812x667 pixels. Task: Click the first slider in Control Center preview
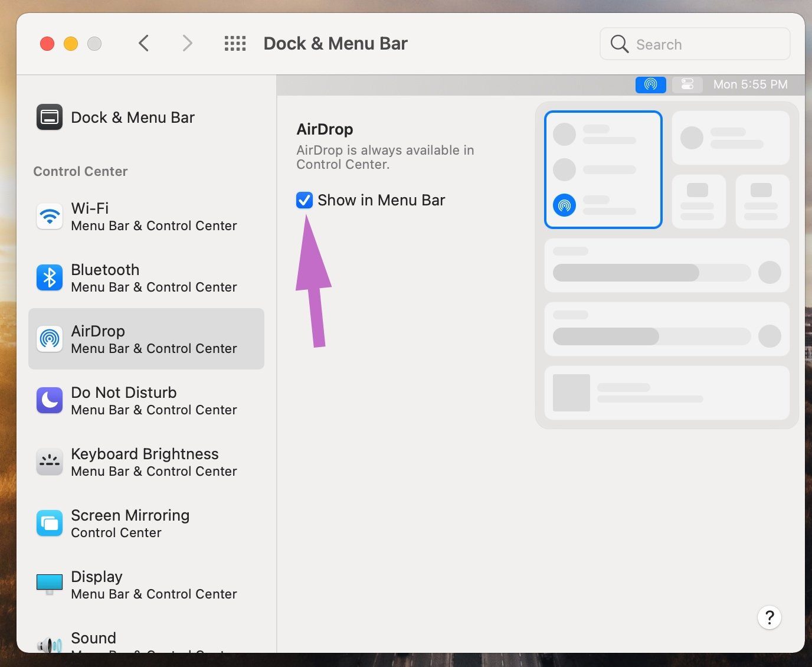651,273
